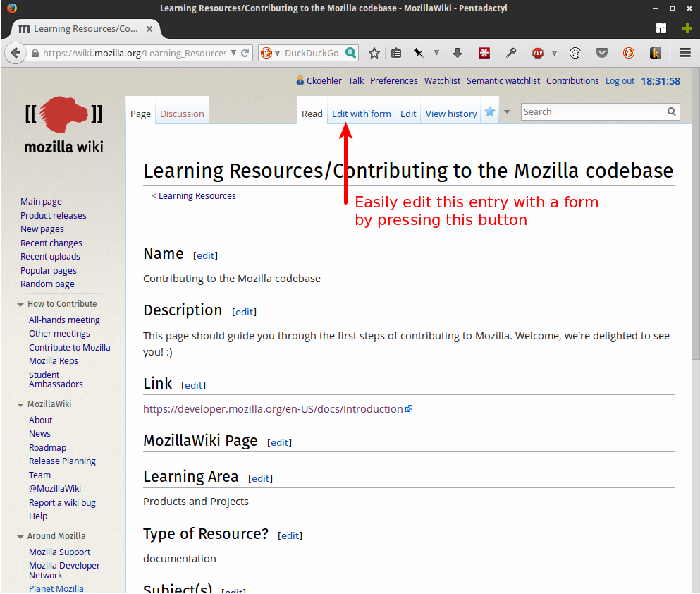Open the Edit tab
This screenshot has height=594, width=700.
tap(408, 114)
